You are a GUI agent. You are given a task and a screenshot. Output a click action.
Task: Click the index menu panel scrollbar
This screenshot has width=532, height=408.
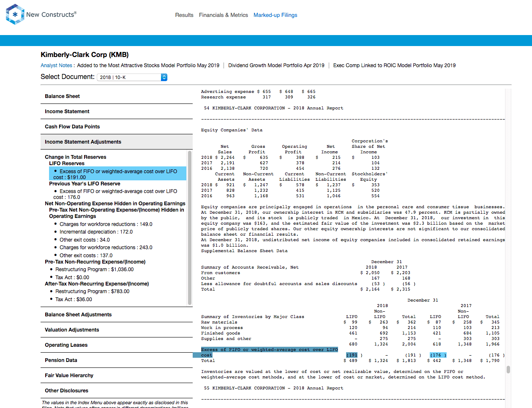pyautogui.click(x=190, y=228)
